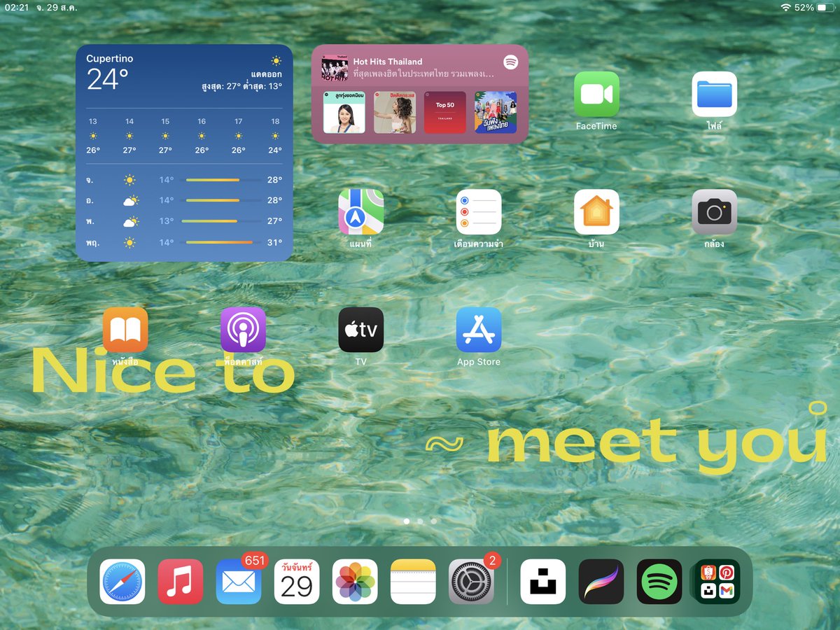Tap the Wi-Fi status icon
The width and height of the screenshot is (840, 630).
tap(785, 7)
